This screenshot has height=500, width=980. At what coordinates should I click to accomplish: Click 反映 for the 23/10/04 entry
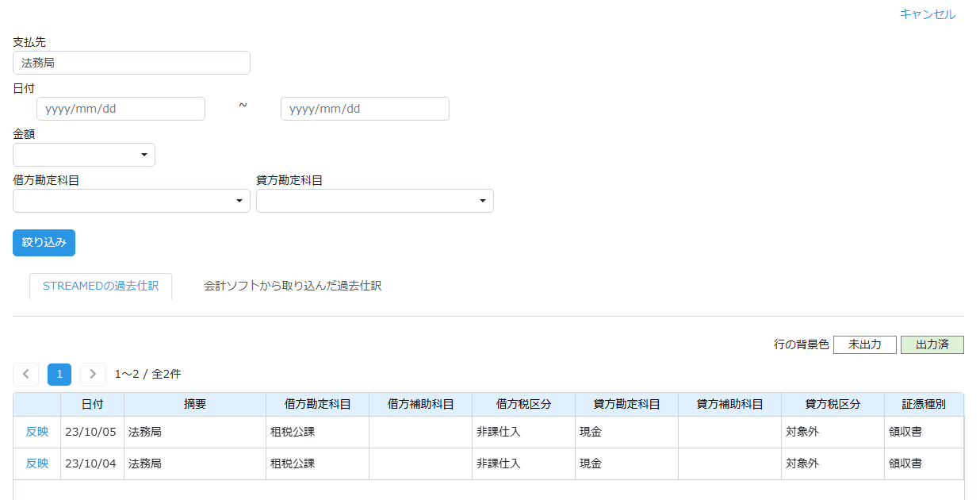[37, 463]
